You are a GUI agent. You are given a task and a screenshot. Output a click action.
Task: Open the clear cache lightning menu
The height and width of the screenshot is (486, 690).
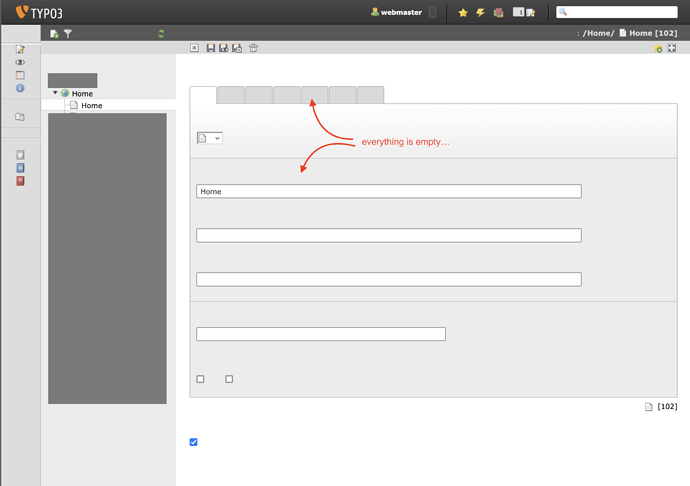(481, 12)
